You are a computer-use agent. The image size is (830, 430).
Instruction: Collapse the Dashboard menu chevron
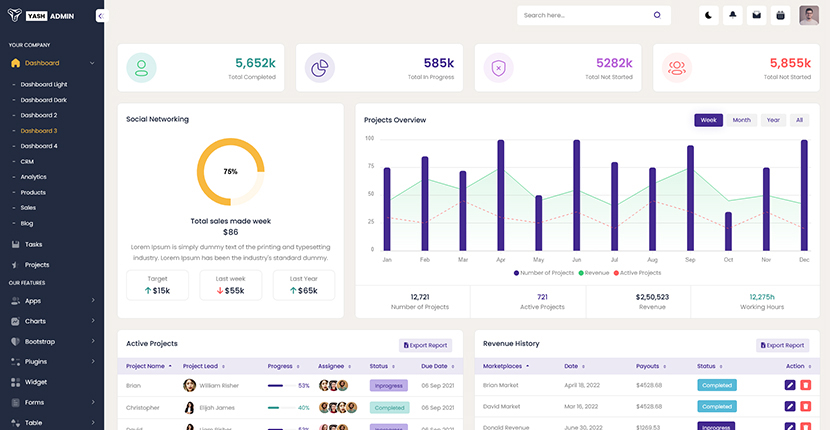(92, 63)
